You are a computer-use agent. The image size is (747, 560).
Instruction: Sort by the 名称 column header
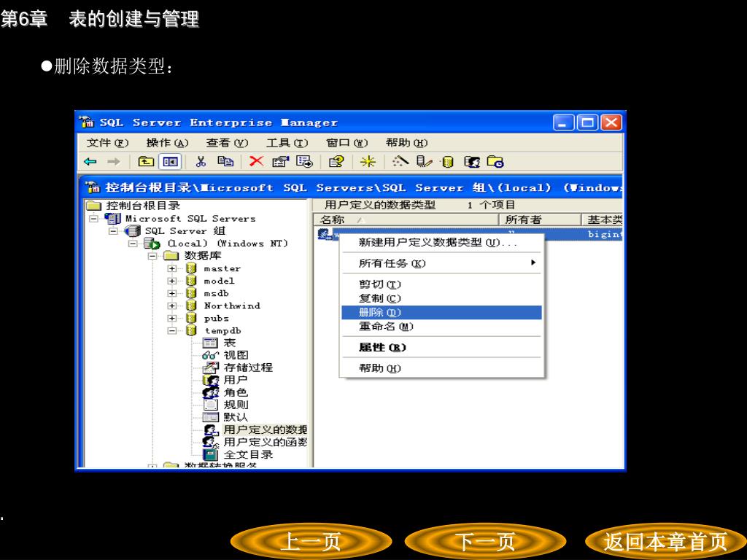tap(406, 219)
